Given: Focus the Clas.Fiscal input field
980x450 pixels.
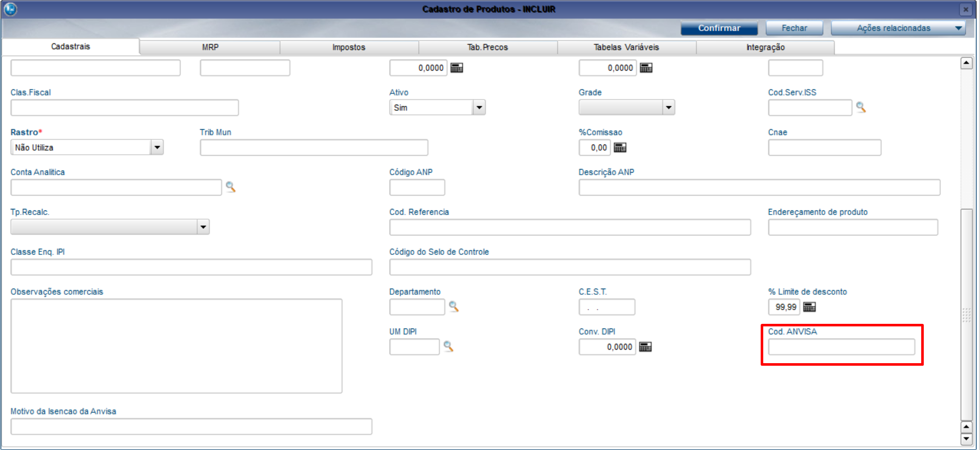Looking at the screenshot, I should coord(125,108).
